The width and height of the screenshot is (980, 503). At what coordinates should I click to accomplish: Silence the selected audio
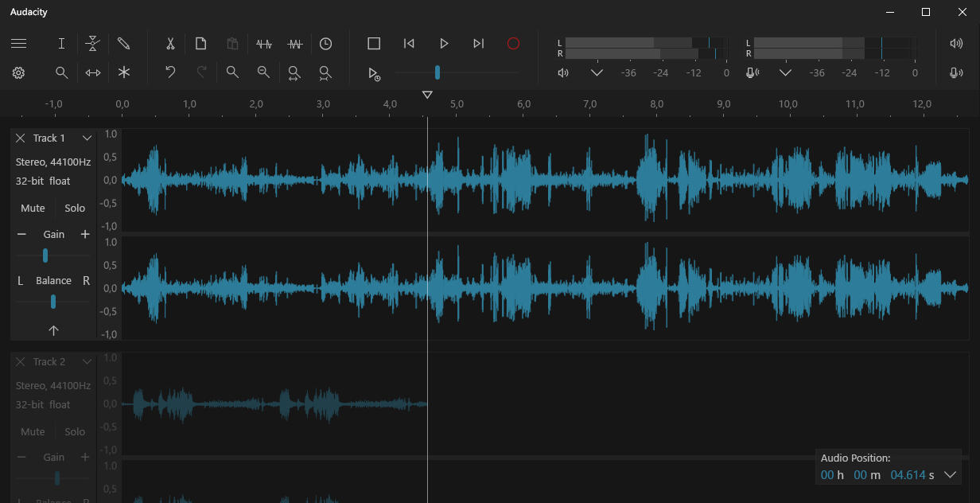(295, 44)
